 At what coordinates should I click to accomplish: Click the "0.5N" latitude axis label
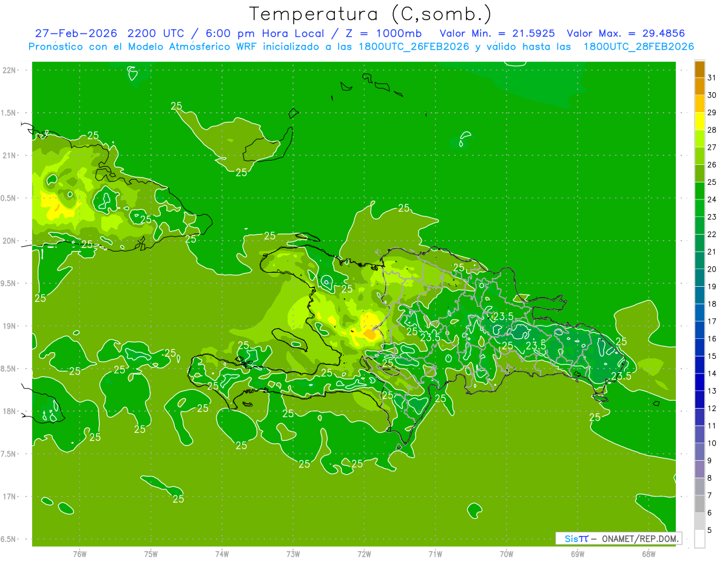(x=9, y=198)
